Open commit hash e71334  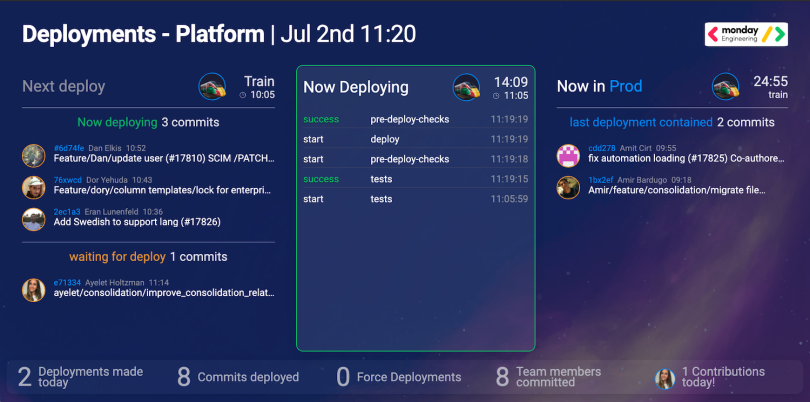(67, 283)
